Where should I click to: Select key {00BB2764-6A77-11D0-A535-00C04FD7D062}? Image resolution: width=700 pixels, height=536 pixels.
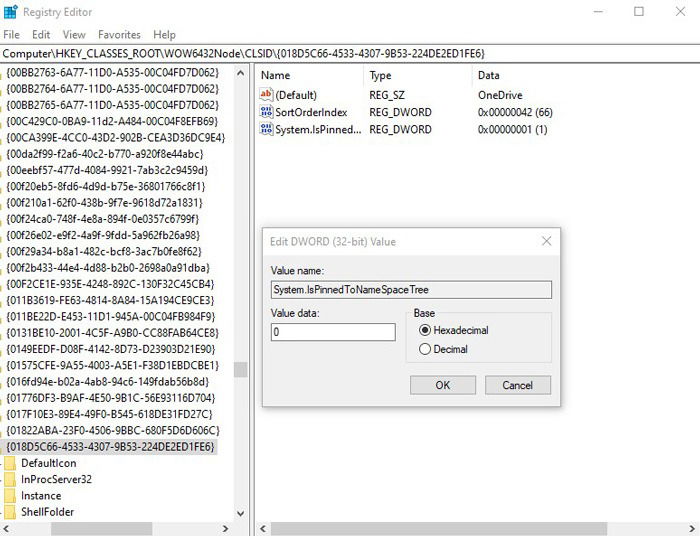pos(112,89)
